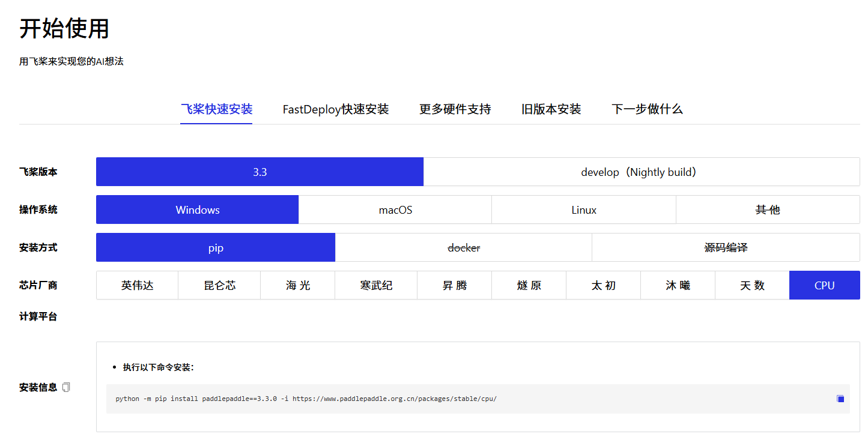Choose Windows operating system
This screenshot has width=868, height=446.
tap(197, 209)
